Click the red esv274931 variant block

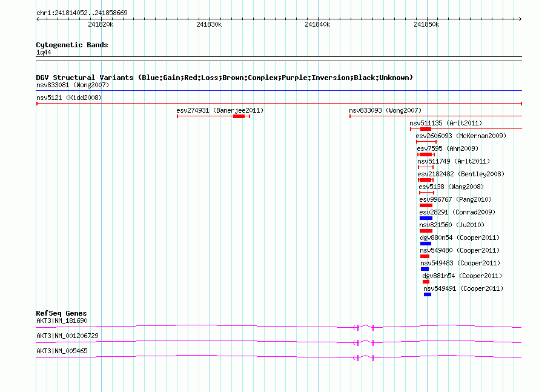pyautogui.click(x=239, y=116)
